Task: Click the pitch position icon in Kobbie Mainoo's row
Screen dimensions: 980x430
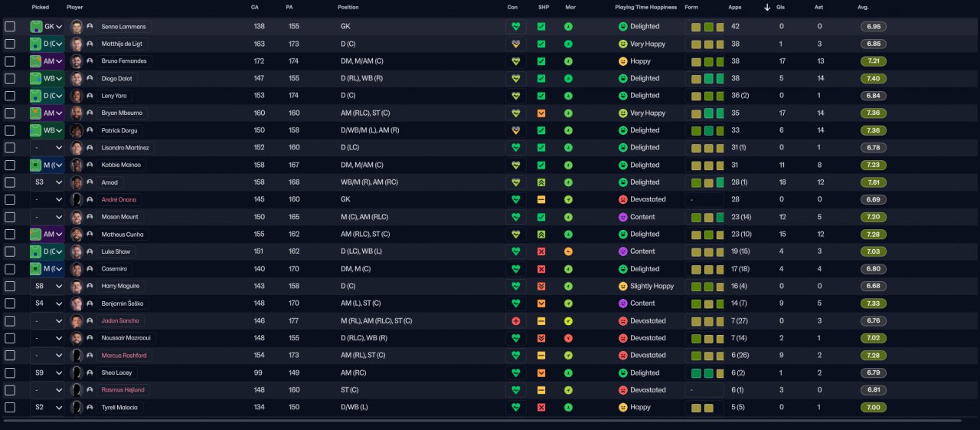Action: pyautogui.click(x=36, y=165)
